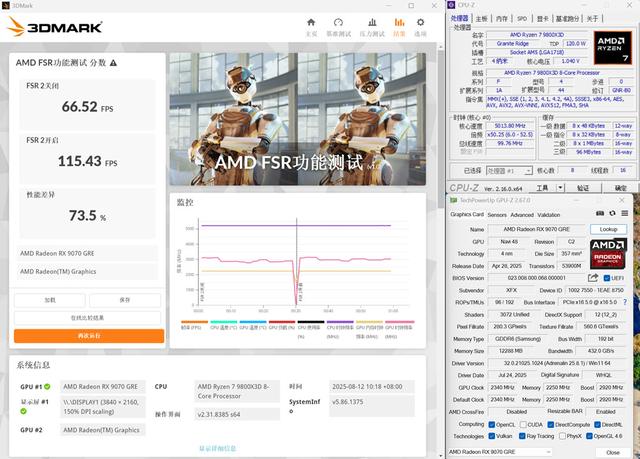The width and height of the screenshot is (640, 459).
Task: Open the 3DMark home icon
Action: 311,22
